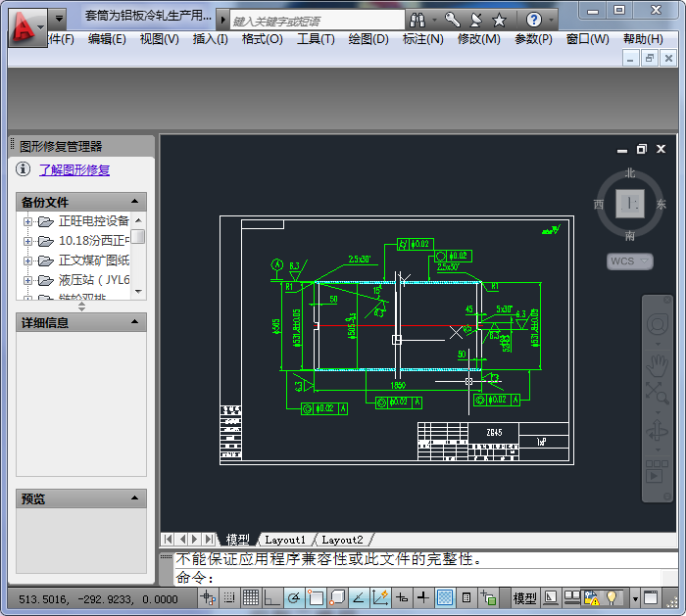Select the Pan hand tool
The width and height of the screenshot is (686, 616).
click(656, 364)
